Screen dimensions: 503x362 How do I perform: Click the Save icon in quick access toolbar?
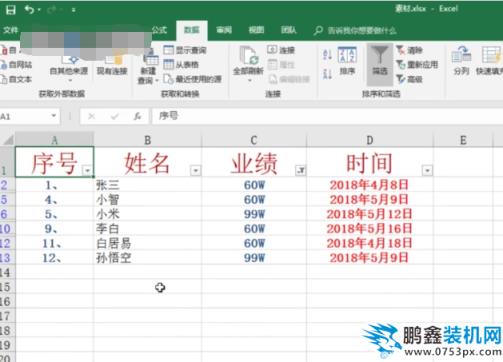[11, 10]
